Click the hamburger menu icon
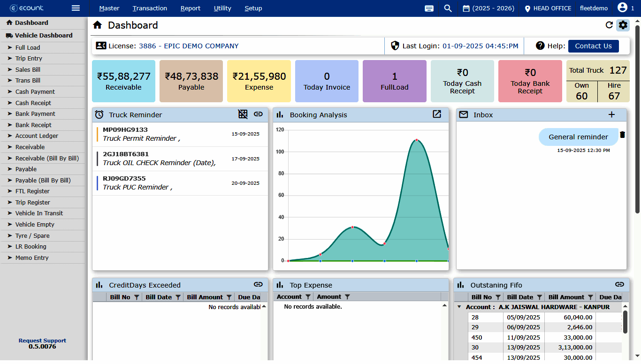The image size is (641, 364). (x=76, y=8)
